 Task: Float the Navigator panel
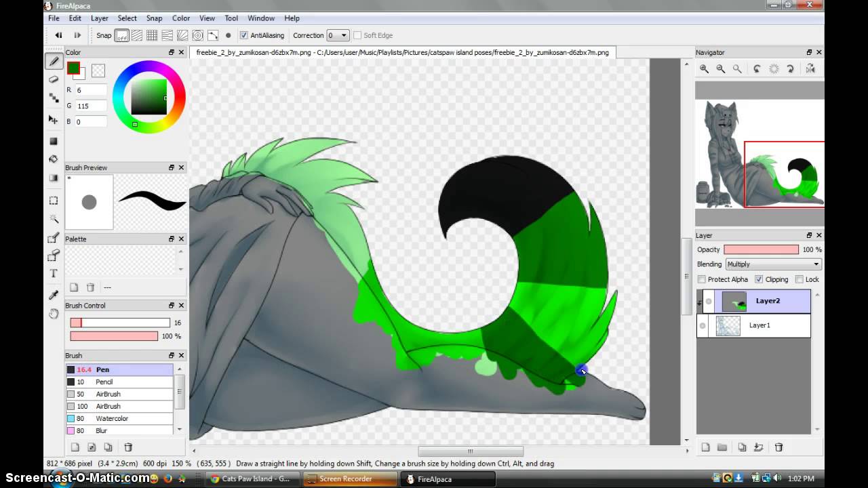[x=809, y=52]
